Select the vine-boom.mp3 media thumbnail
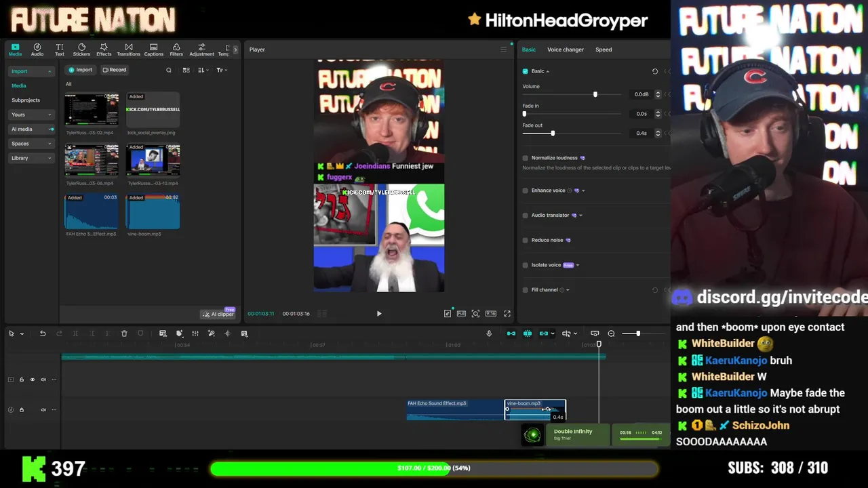 point(153,211)
